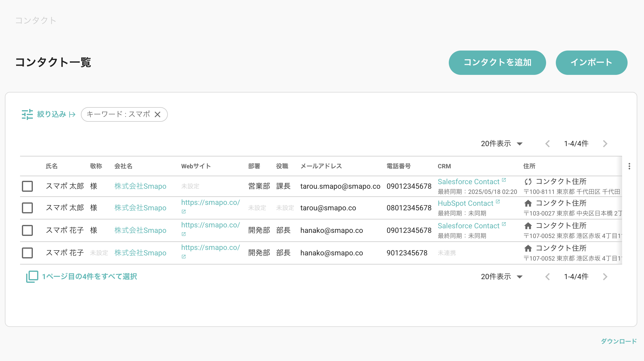This screenshot has height=361, width=644.
Task: Click the select-all pages icon at table bottom
Action: 32,276
